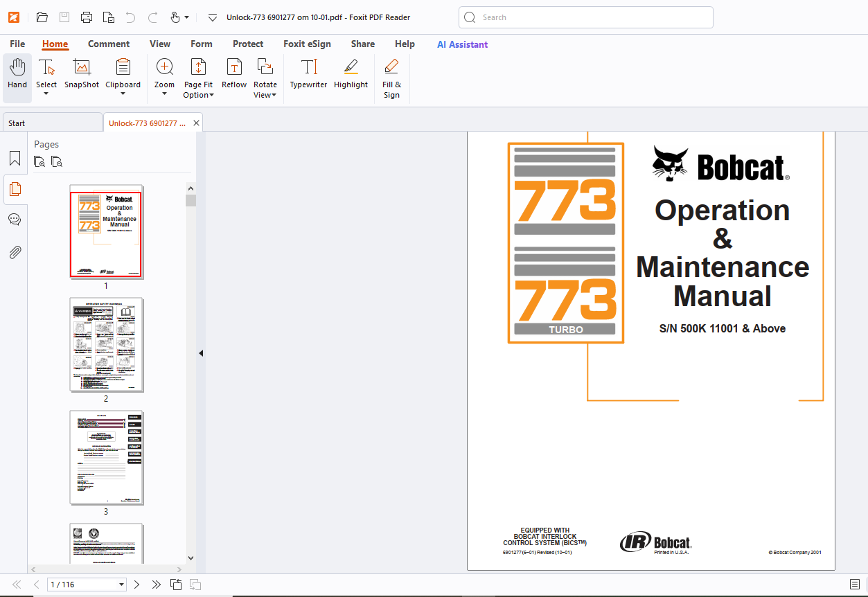Click the thumbnails panel scroll down arrow
868x597 pixels.
tap(191, 558)
